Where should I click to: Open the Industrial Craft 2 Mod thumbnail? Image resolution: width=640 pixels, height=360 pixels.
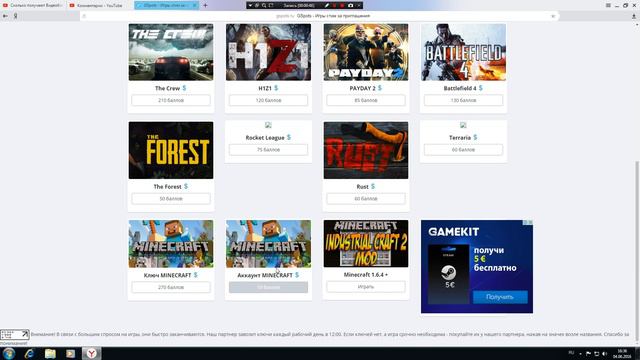click(366, 244)
